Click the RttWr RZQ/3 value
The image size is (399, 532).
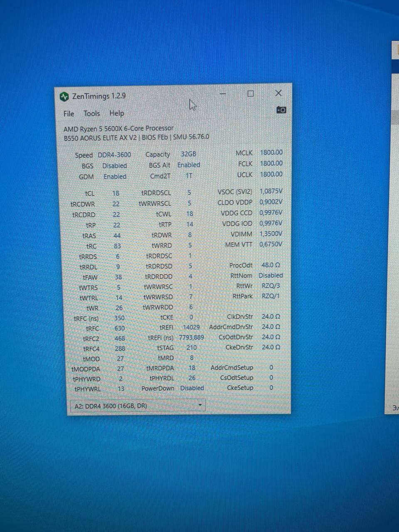[271, 286]
